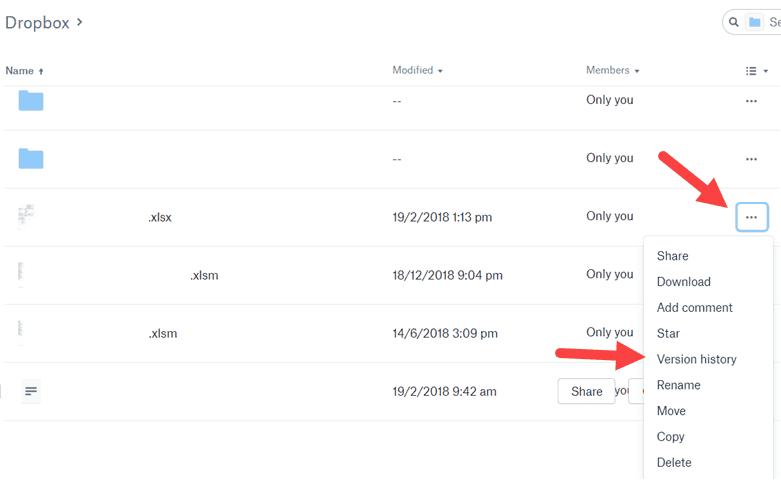This screenshot has height=480, width=781.
Task: Click the first folder icon in the list
Action: pyautogui.click(x=31, y=100)
